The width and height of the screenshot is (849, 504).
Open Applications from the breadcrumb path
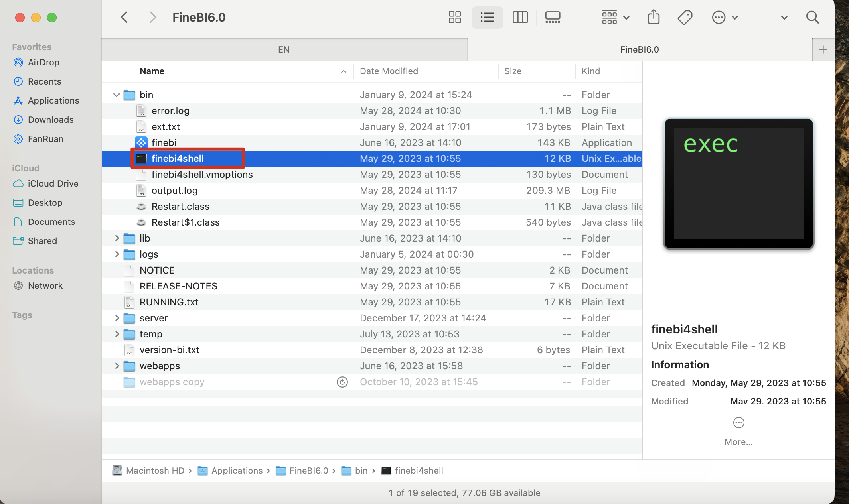coord(237,471)
